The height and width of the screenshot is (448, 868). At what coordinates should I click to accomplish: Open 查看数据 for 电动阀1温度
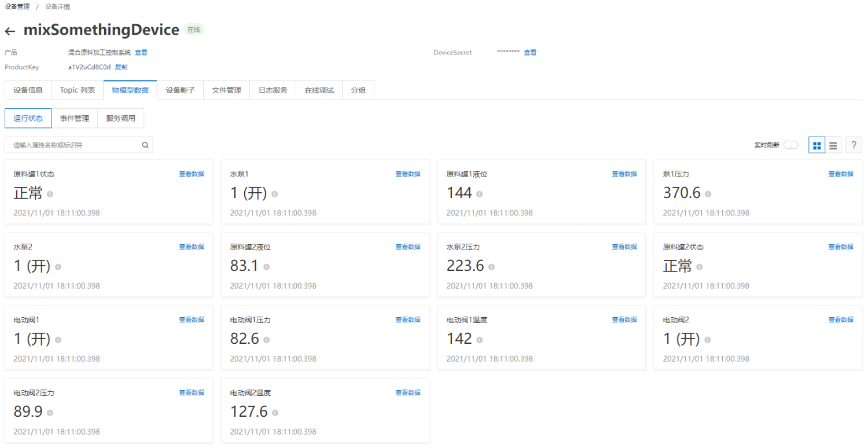point(624,320)
